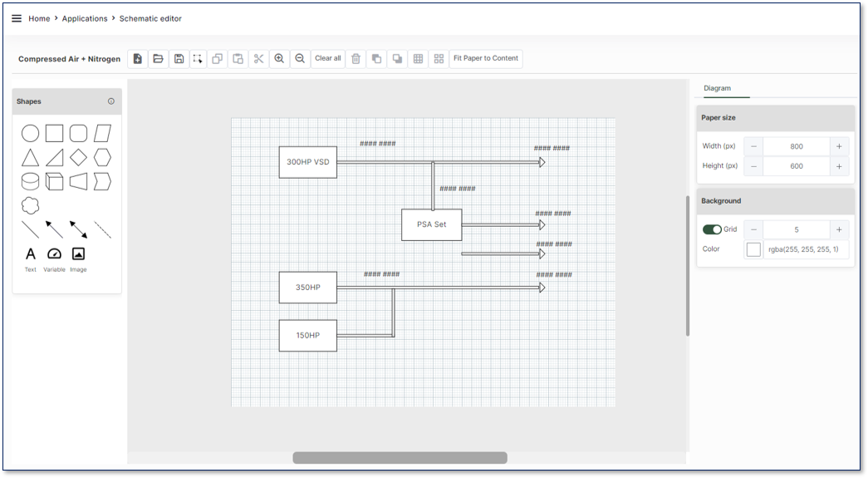Click the rgba color value field
Screen dimensions: 868x478
tap(806, 249)
